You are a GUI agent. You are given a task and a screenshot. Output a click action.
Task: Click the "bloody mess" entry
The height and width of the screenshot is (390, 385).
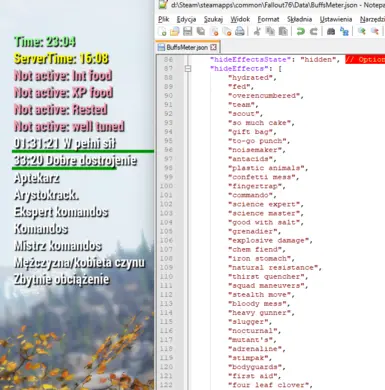[x=257, y=304]
